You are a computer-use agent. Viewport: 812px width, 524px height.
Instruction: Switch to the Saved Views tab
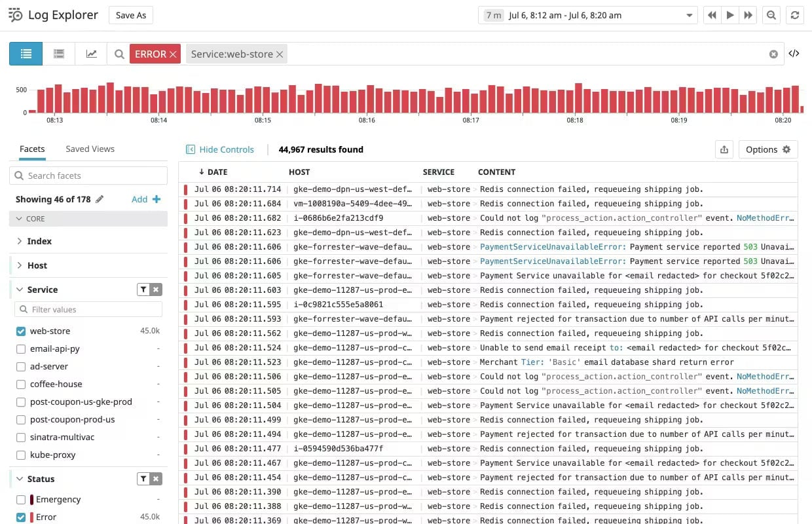click(90, 149)
